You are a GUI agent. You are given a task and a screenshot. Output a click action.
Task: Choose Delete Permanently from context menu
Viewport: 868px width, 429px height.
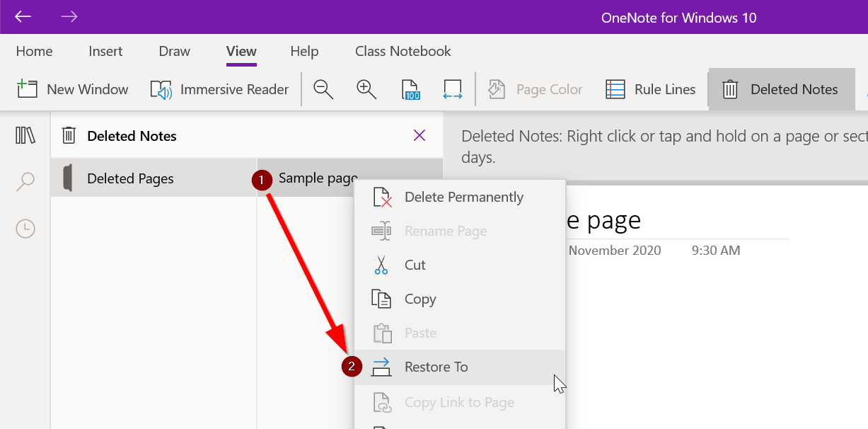point(460,197)
